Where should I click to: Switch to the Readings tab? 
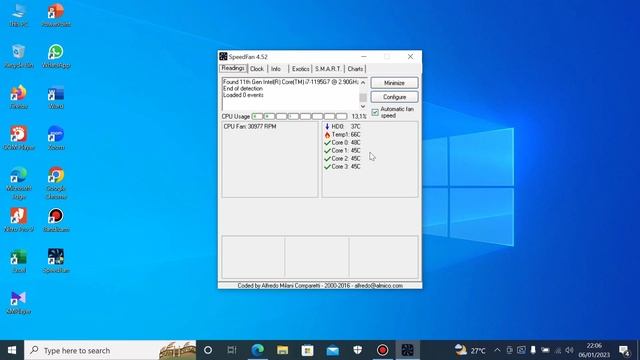point(233,68)
